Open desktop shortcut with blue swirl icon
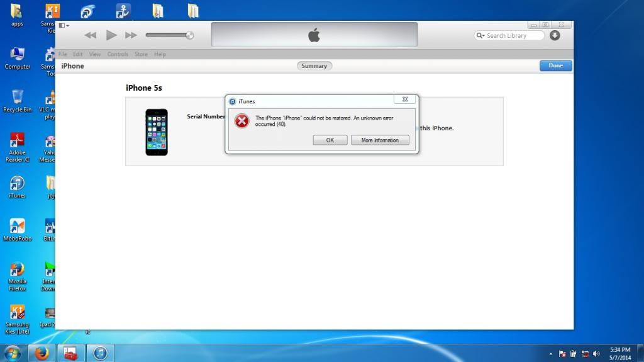This screenshot has width=644, height=362. click(87, 12)
